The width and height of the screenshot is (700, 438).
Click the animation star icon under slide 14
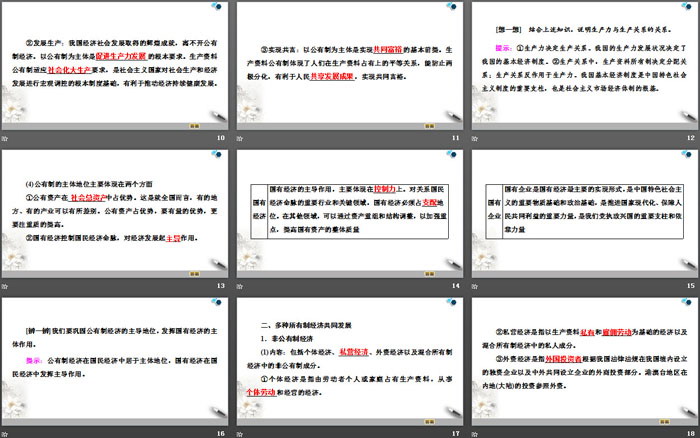[240, 286]
